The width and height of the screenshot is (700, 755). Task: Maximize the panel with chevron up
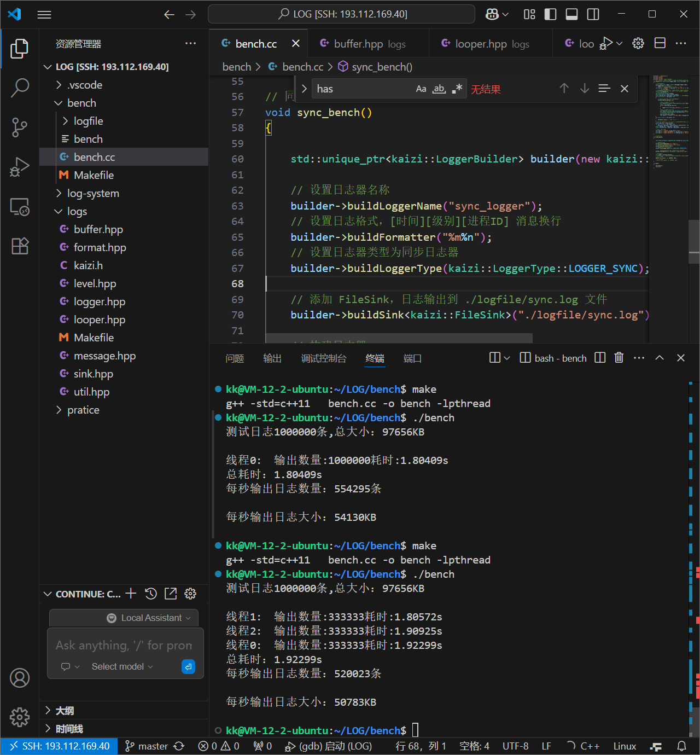coord(660,357)
